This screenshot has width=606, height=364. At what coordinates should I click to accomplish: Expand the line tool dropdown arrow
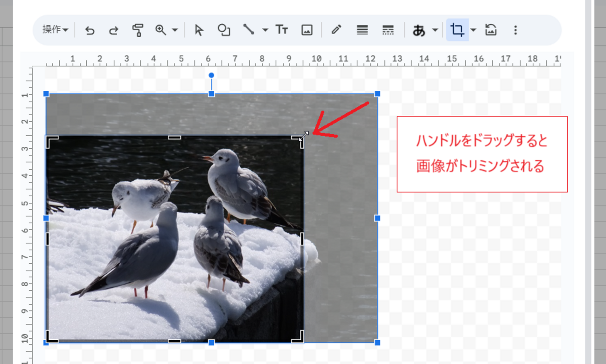coord(264,29)
